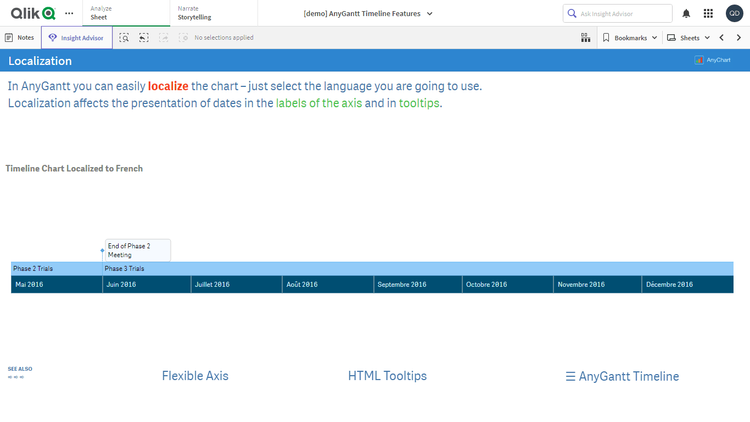The image size is (750, 422).
Task: Go to the next sheet arrow
Action: pyautogui.click(x=738, y=37)
